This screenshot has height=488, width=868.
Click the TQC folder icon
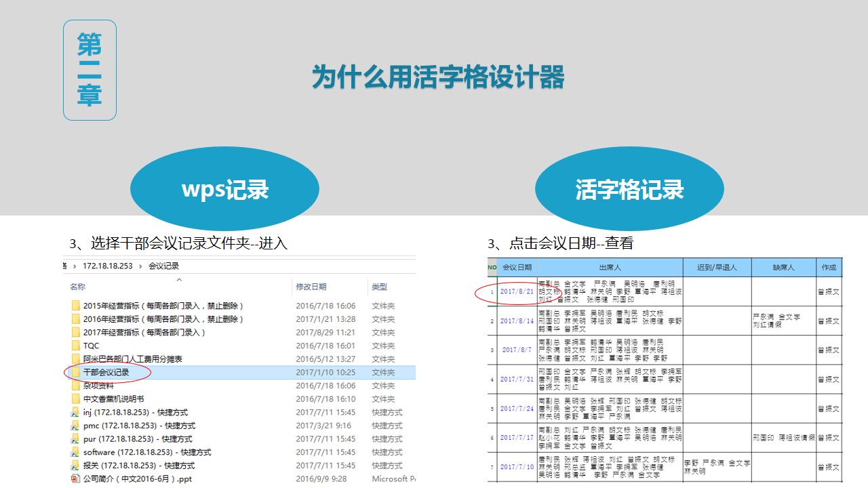tap(76, 346)
